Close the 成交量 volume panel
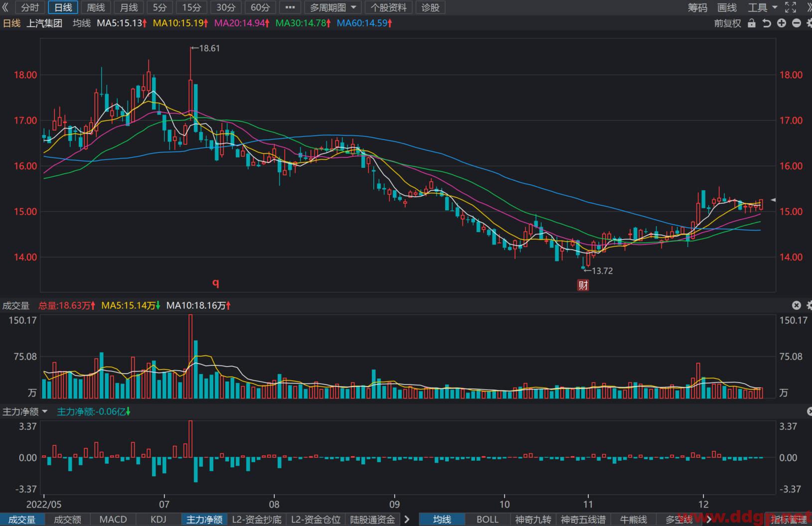Viewport: 812px width, 526px height. click(x=797, y=305)
